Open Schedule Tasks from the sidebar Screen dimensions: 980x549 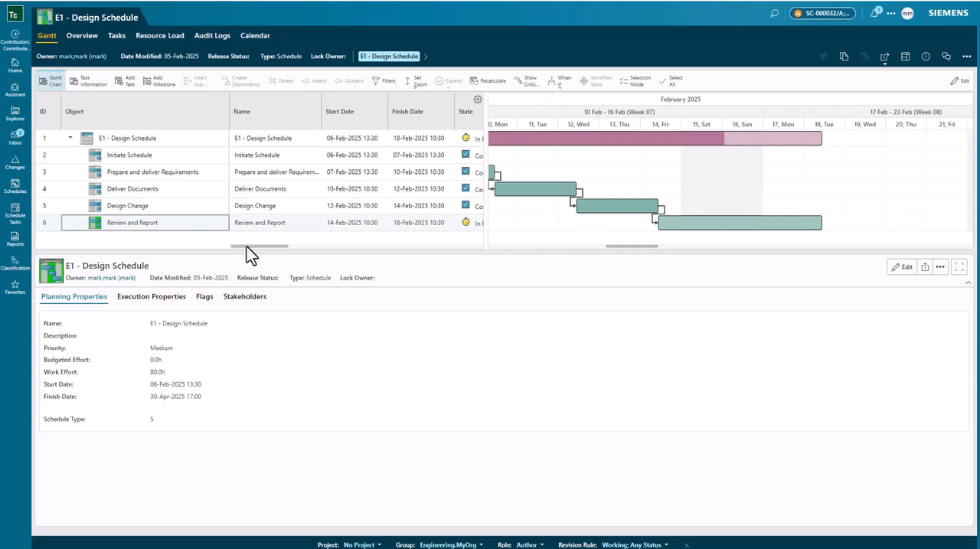pyautogui.click(x=15, y=213)
